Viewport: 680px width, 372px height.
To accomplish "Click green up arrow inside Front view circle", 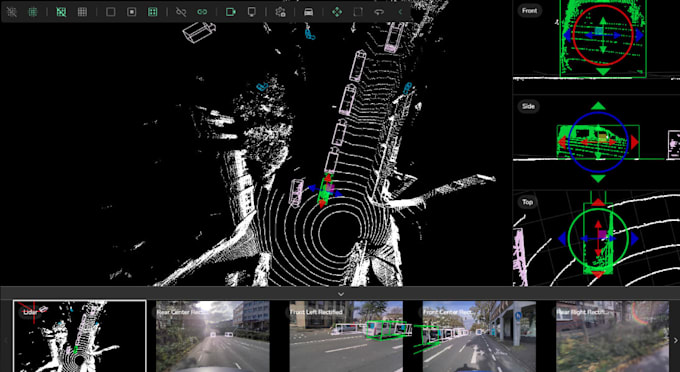I will (x=603, y=20).
